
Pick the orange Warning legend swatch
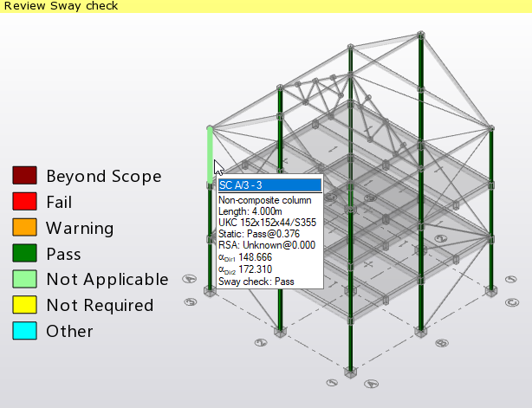24,228
